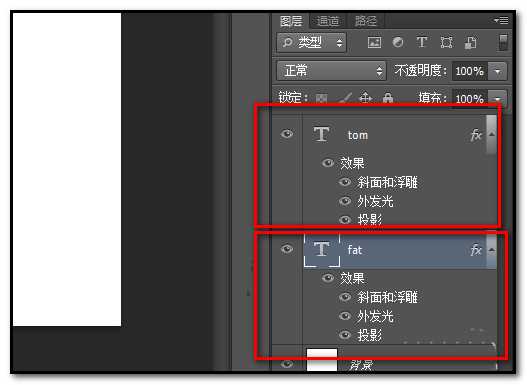Image resolution: width=527 pixels, height=385 pixels.
Task: Hide all 效果 of fat layer
Action: [x=328, y=278]
